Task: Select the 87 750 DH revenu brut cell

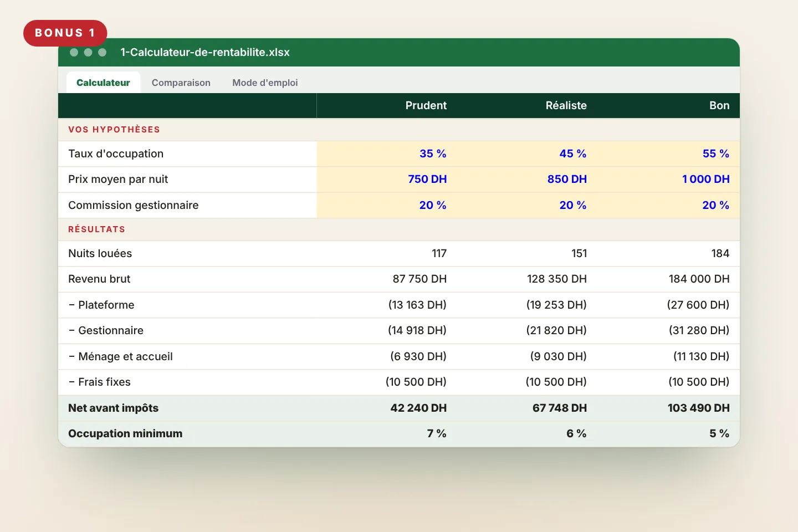Action: click(x=387, y=279)
